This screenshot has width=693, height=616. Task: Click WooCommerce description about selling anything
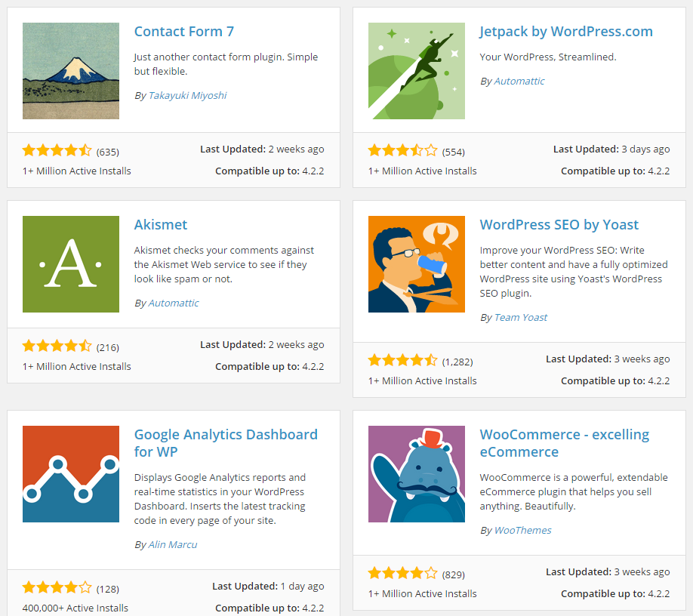tap(574, 492)
